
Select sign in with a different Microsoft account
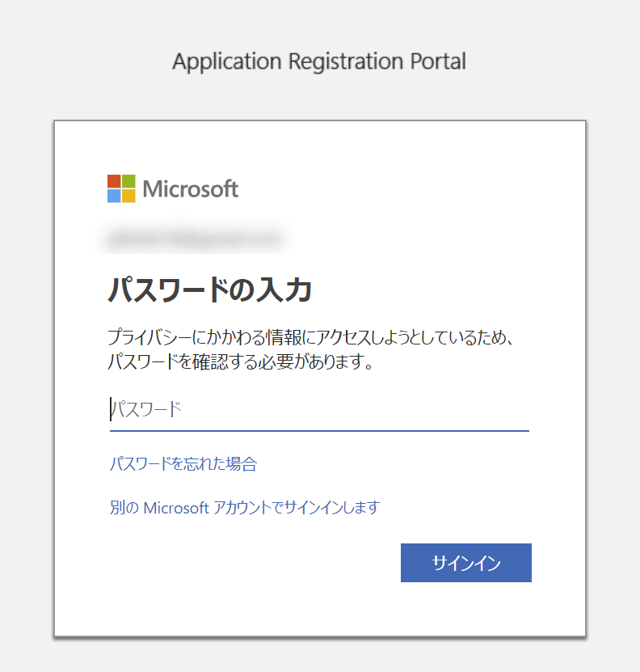244,507
